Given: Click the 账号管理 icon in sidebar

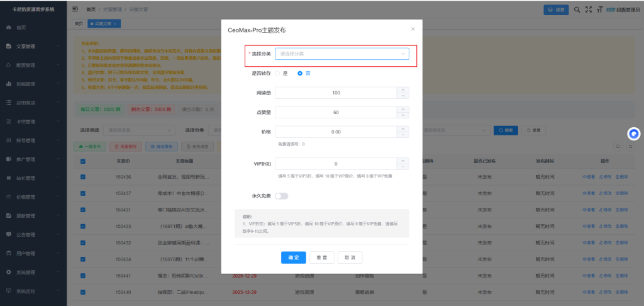Looking at the screenshot, I should pyautogui.click(x=9, y=140).
